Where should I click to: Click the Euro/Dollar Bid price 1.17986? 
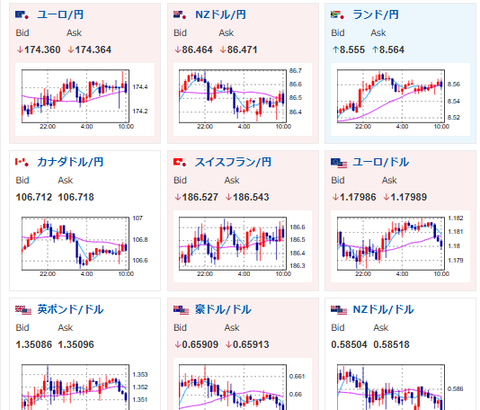[354, 197]
